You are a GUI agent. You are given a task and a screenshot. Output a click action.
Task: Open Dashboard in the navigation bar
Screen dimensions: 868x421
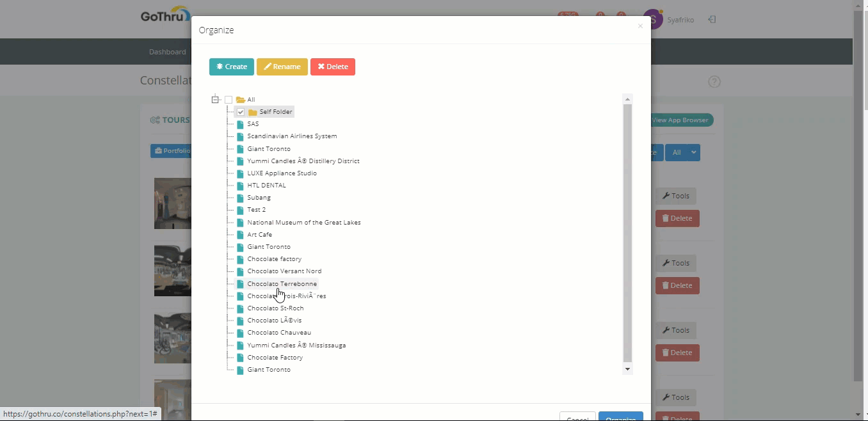point(168,52)
